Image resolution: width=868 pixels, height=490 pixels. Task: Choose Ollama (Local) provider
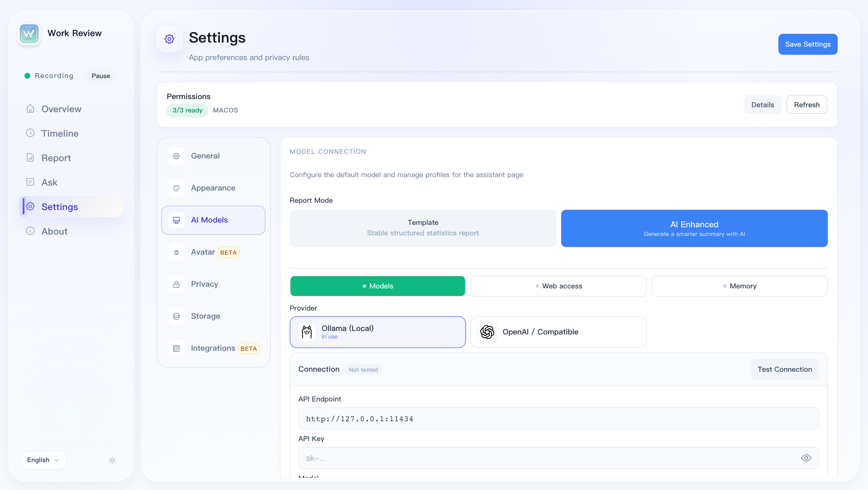tap(378, 332)
